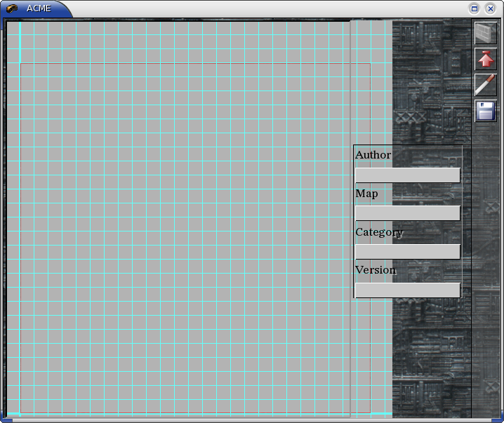Click the Author label text
Image resolution: width=504 pixels, height=423 pixels.
[x=373, y=155]
